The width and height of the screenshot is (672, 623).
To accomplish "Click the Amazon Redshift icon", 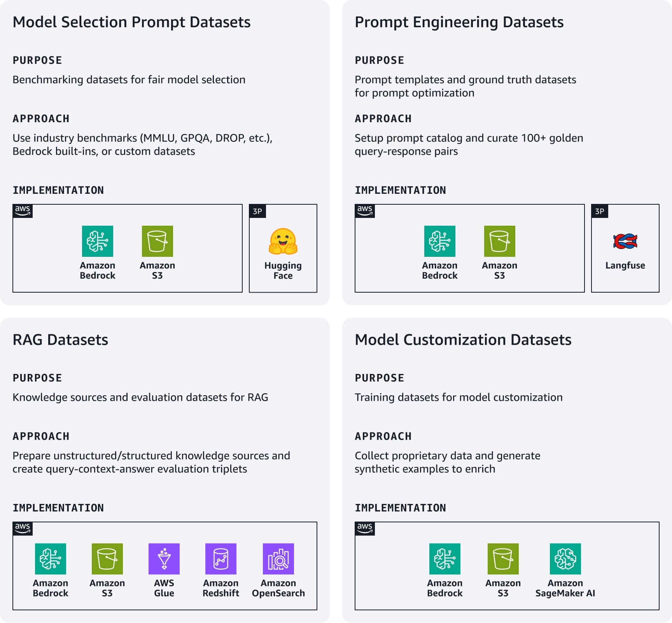I will (x=221, y=559).
